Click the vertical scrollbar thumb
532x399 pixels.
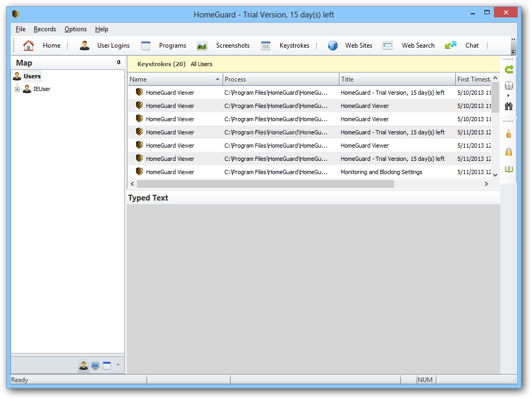(496, 97)
